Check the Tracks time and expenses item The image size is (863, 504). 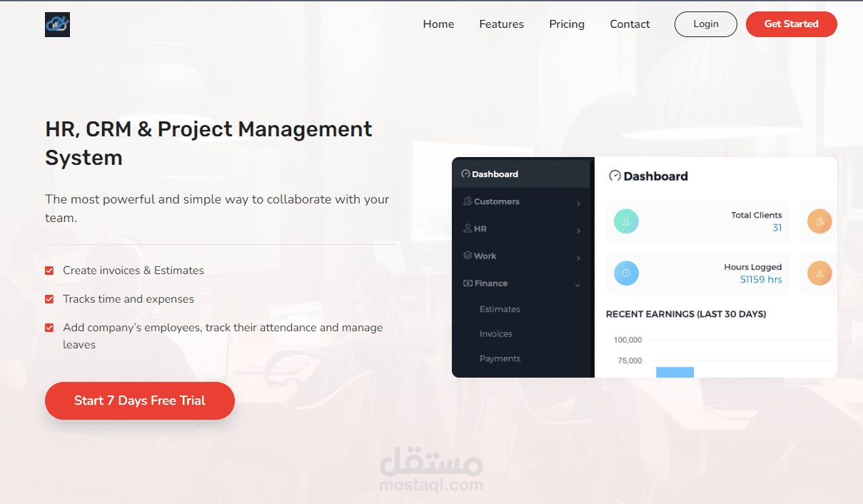[49, 299]
